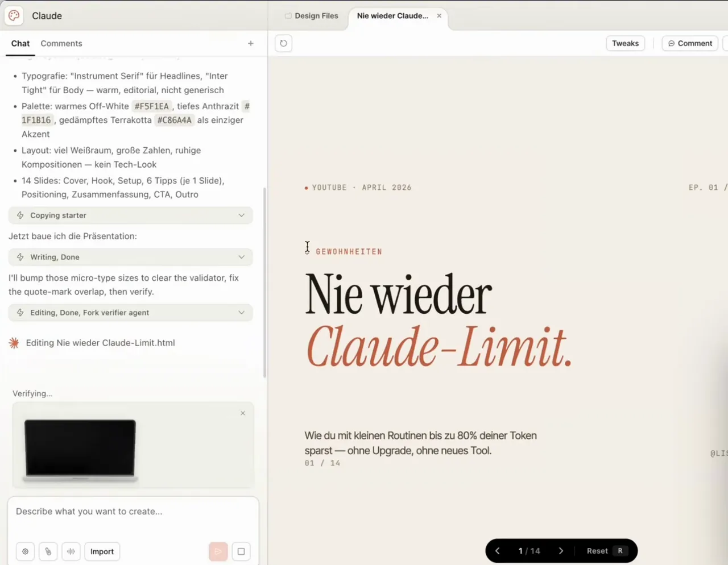Click the Import button

click(x=102, y=551)
